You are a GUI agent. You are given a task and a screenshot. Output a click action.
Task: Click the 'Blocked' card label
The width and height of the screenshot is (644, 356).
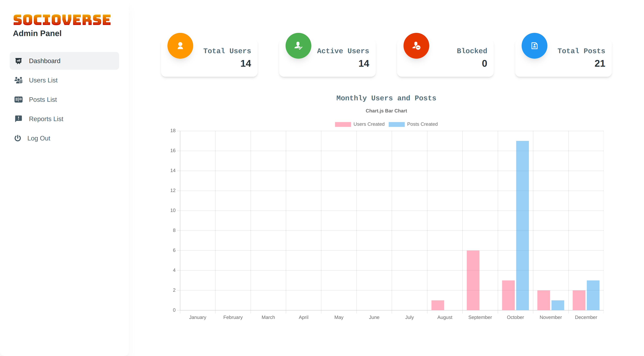tap(472, 51)
